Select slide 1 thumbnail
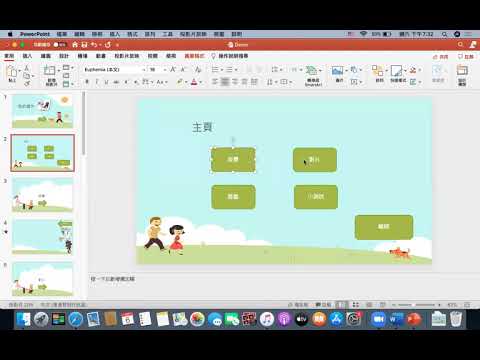The width and height of the screenshot is (480, 360). [x=42, y=111]
